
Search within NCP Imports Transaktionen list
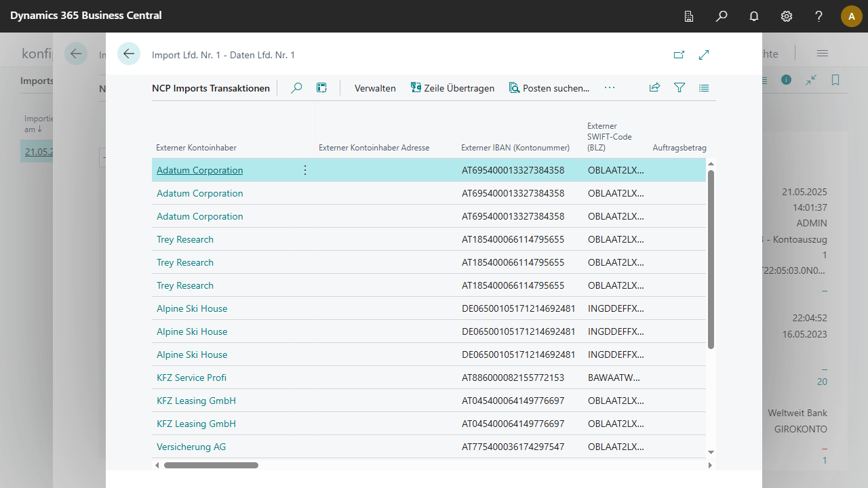point(296,88)
